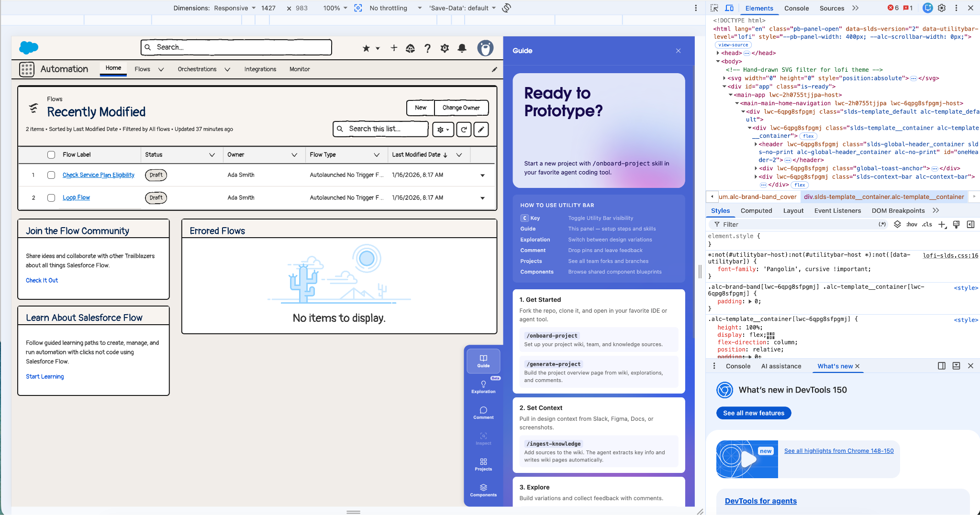Open the Owner column menu chevron
The width and height of the screenshot is (980, 515).
294,155
